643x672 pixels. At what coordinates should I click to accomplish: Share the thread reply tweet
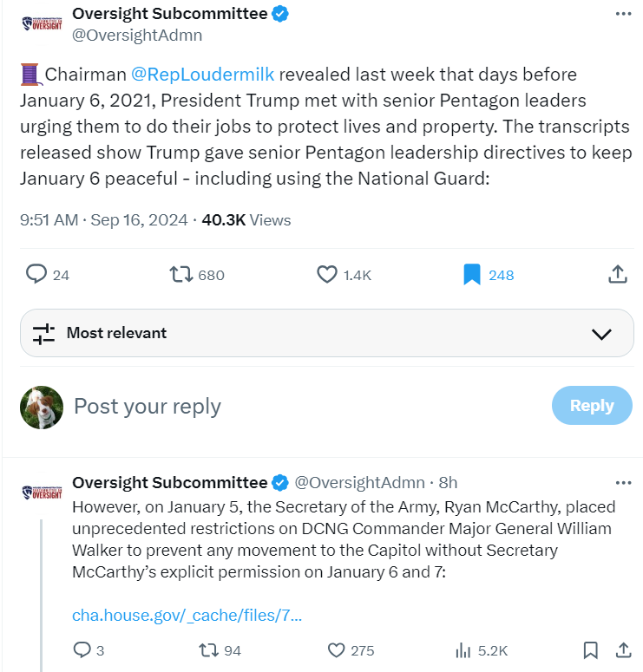coord(622,649)
